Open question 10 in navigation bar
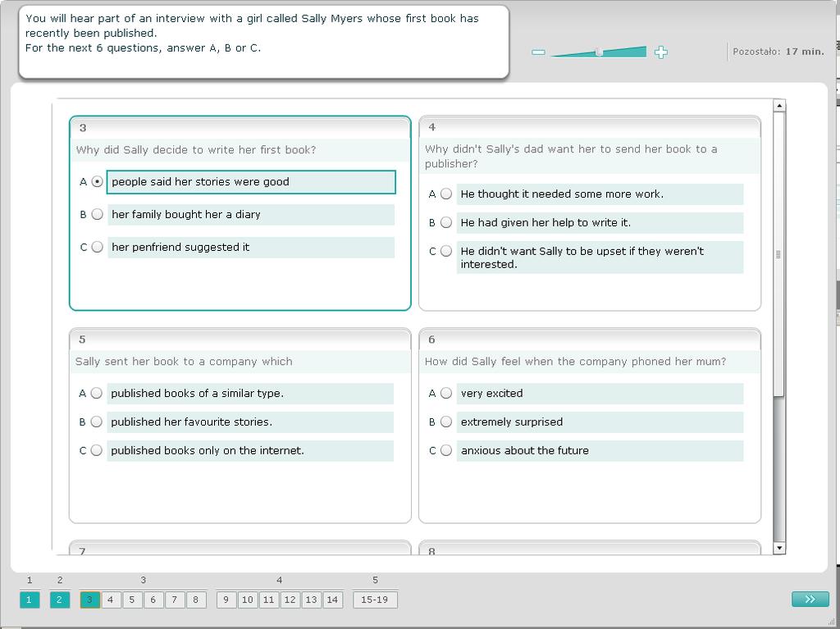The image size is (840, 629). pyautogui.click(x=248, y=599)
